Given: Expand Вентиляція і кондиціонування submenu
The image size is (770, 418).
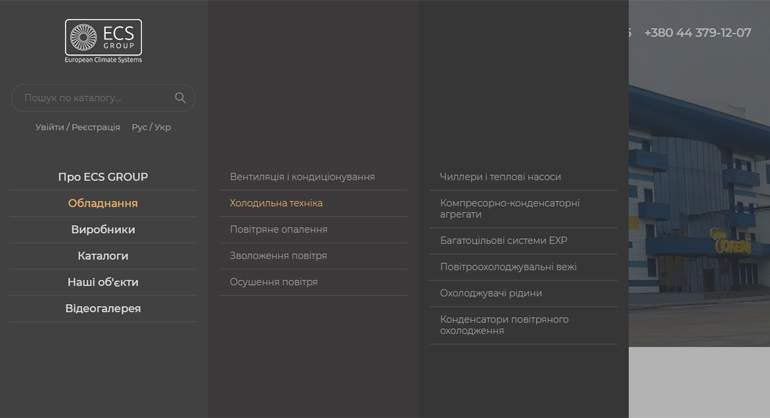Looking at the screenshot, I should click(302, 177).
